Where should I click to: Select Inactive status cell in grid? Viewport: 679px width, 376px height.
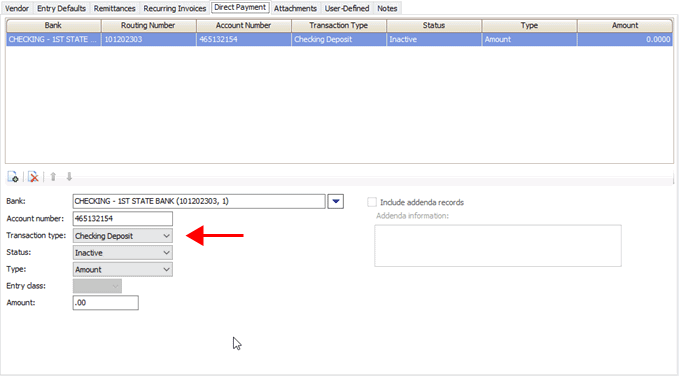pos(434,39)
